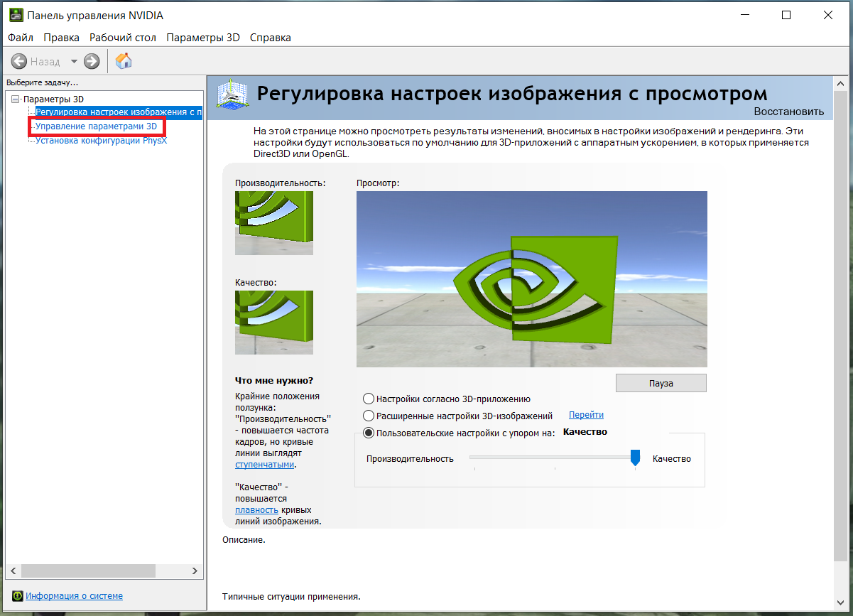This screenshot has width=853, height=616.
Task: Select Регулировка настроек изображения tree item
Action: (x=119, y=112)
